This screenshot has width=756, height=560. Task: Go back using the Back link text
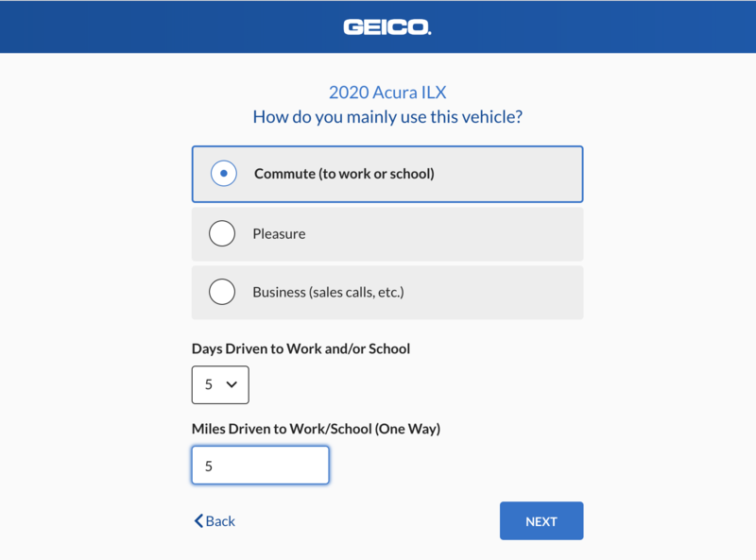[x=221, y=521]
